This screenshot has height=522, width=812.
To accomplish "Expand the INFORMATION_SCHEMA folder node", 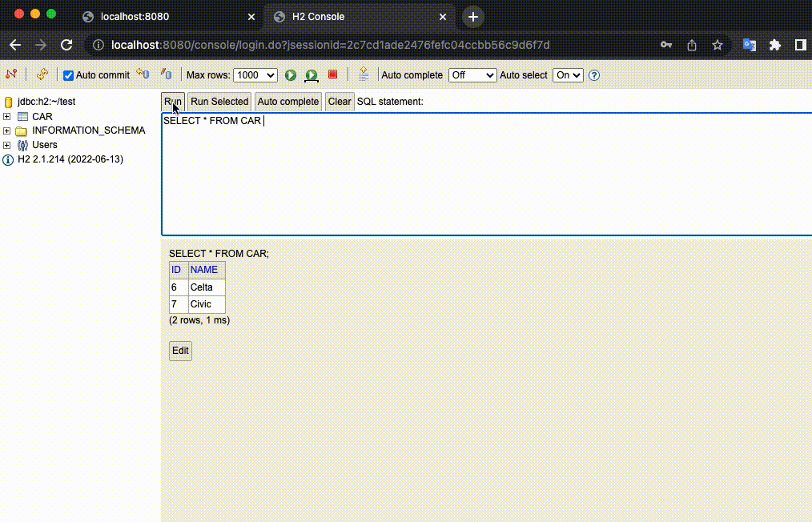I will (6, 130).
